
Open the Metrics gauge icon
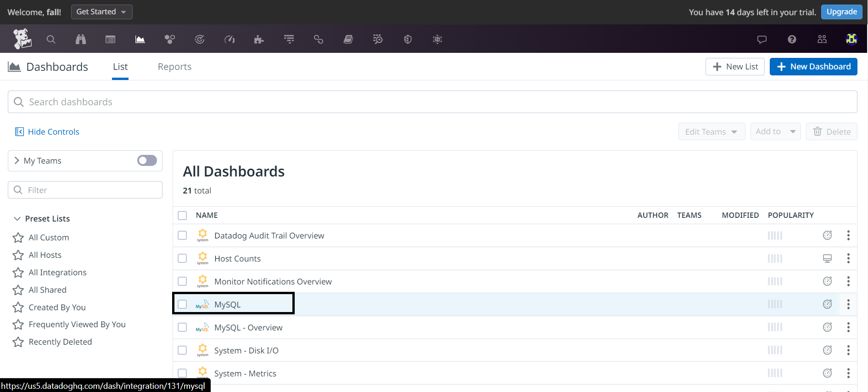coord(230,40)
